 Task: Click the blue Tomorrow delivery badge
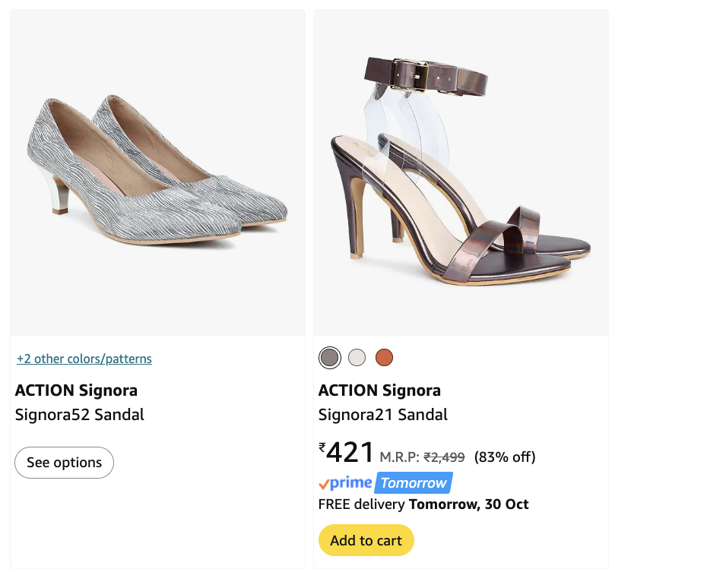[x=414, y=483]
